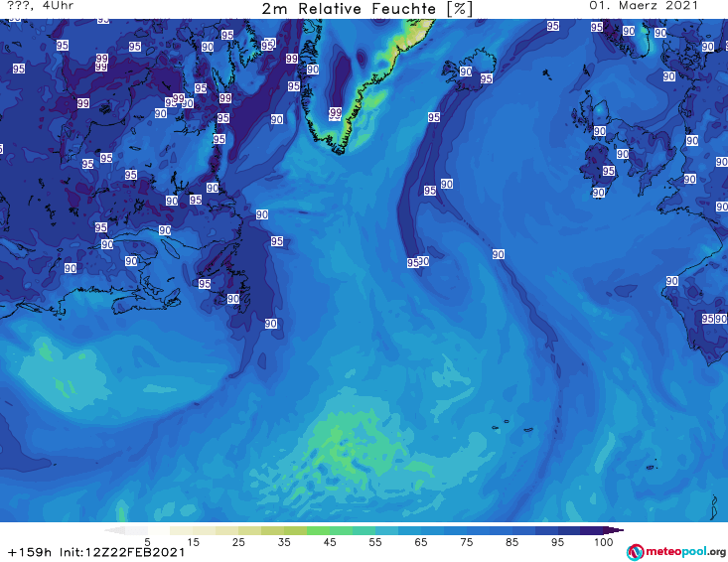Image resolution: width=728 pixels, height=562 pixels.
Task: Select the date '01. Maerz 2021'
Action: [x=644, y=6]
